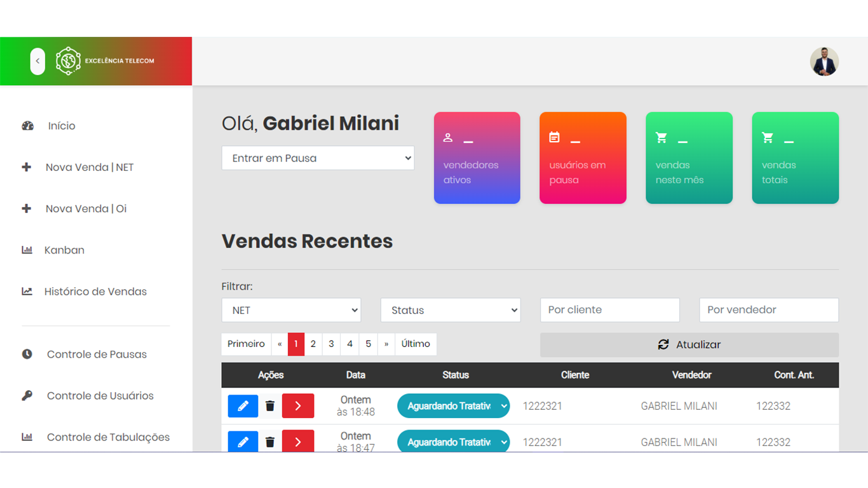The image size is (868, 488).
Task: Select page 3 of recent sales
Action: (x=331, y=344)
